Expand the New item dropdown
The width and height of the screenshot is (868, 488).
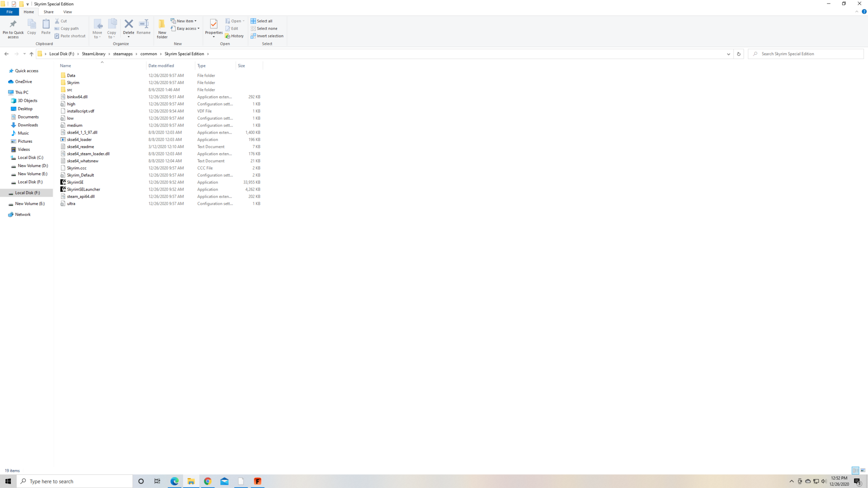184,21
